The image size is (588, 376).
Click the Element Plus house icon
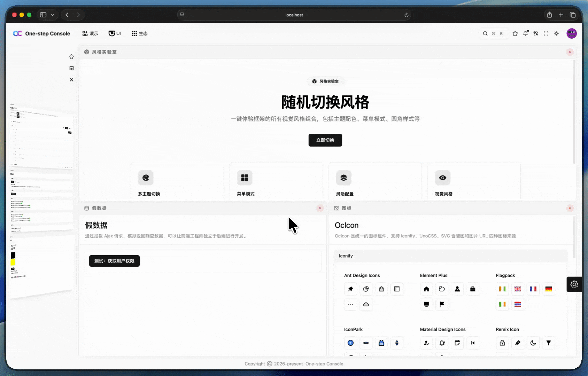(x=426, y=289)
